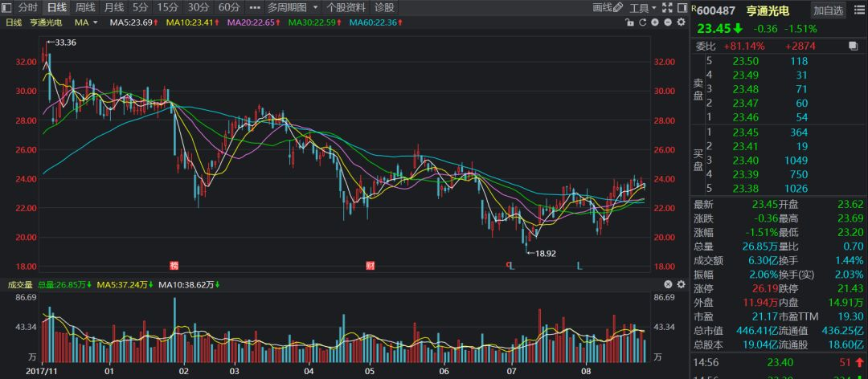
Task: Click the 画线 drawing pencil tool
Action: [618, 7]
